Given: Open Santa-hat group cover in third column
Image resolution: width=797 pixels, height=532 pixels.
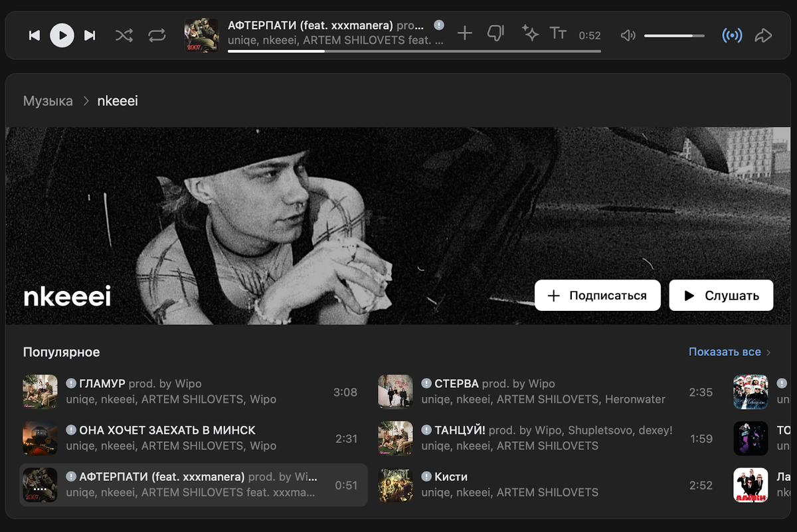Looking at the screenshot, I should [751, 392].
